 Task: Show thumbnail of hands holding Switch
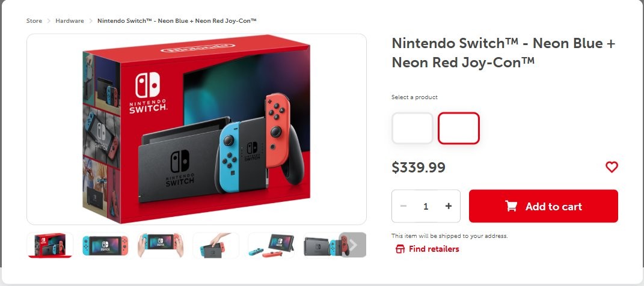(161, 245)
